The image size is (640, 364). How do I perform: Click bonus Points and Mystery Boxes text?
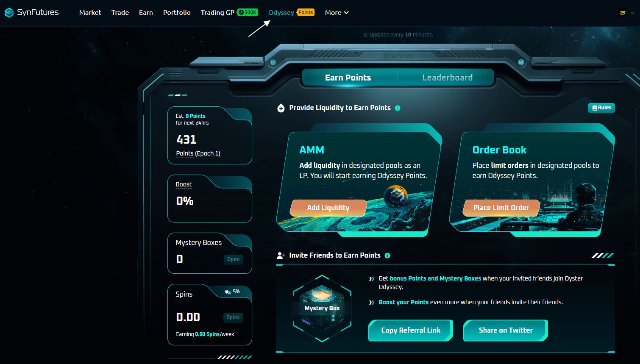pos(435,278)
